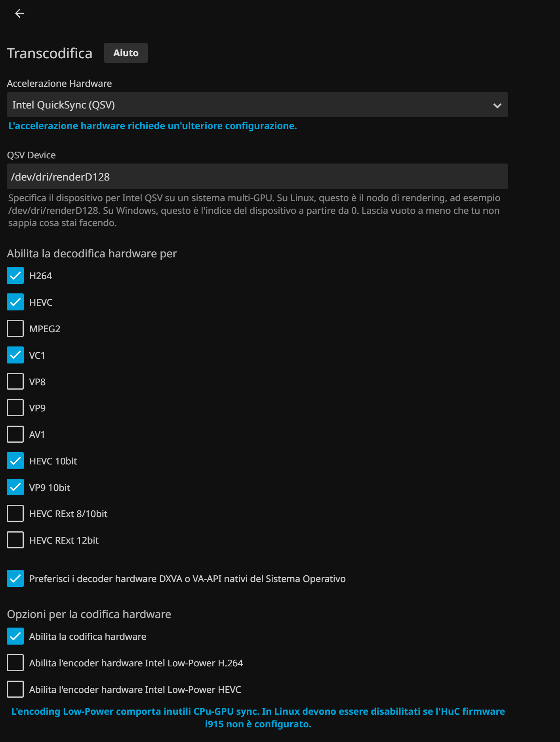Click the QSV Device input field
The image size is (560, 742).
click(257, 177)
